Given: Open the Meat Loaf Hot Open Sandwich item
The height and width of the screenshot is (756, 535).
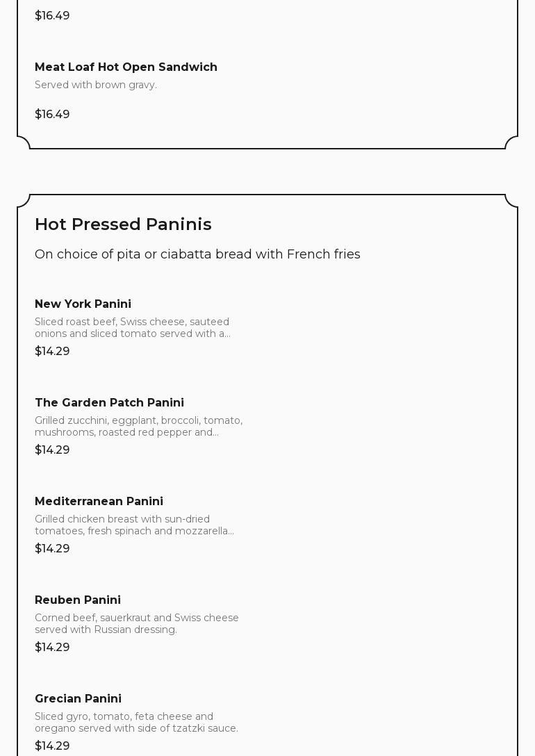Looking at the screenshot, I should click(x=126, y=67).
